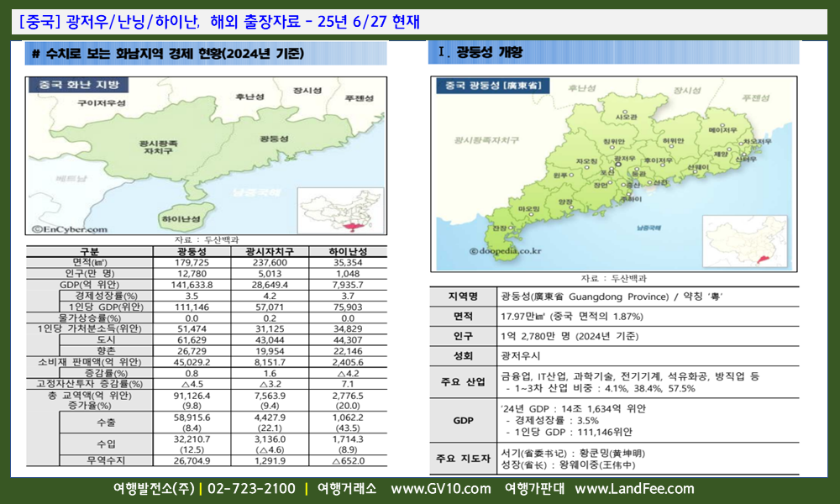Click the '물가상승률(%)' row label

90,318
